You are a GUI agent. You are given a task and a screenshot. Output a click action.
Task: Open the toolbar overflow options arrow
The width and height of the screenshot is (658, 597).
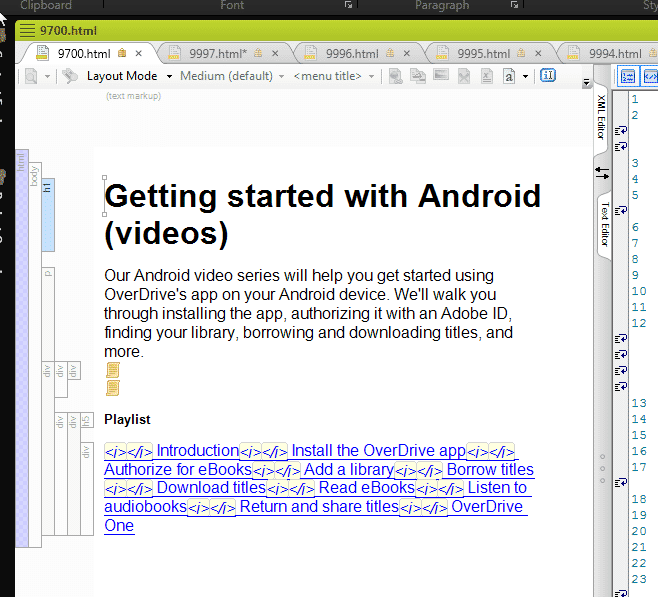point(586,82)
